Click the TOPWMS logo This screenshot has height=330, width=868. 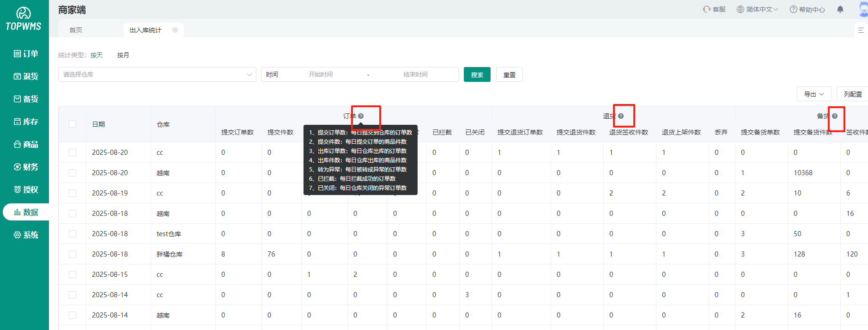24,19
